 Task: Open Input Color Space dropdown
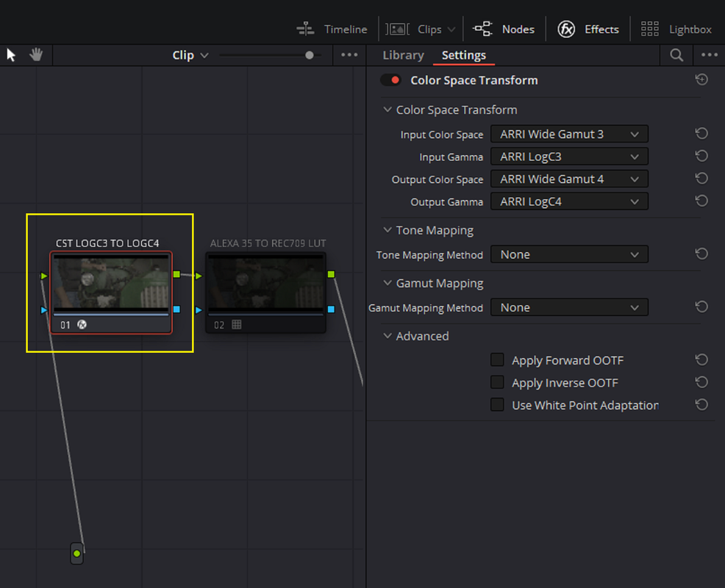(569, 134)
